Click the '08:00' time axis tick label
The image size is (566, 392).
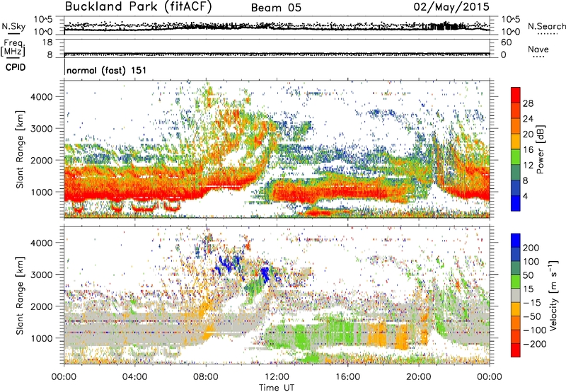pyautogui.click(x=206, y=377)
